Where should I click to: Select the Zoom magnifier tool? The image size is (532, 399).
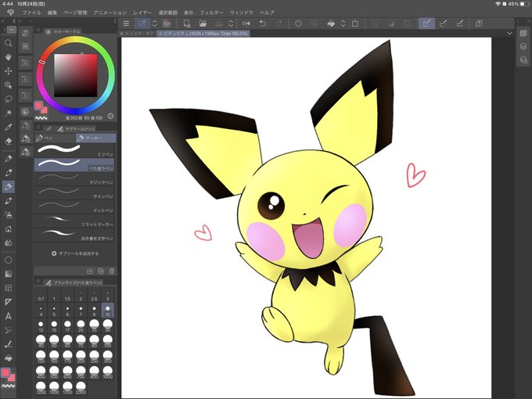click(8, 43)
